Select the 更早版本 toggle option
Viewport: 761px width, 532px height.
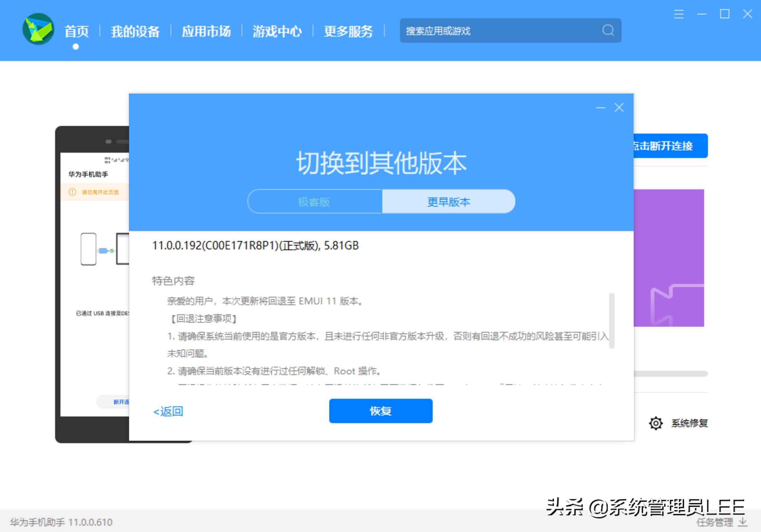(448, 202)
